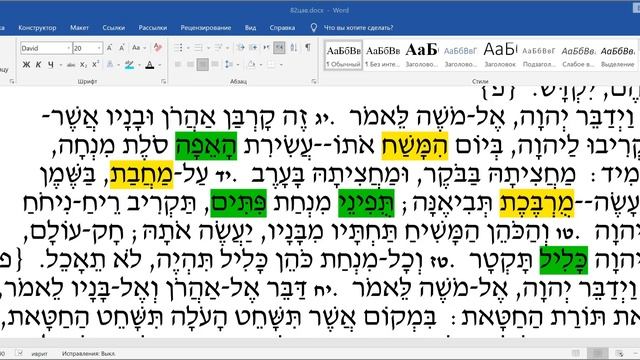Expand underline style dropdown arrow
Screen dimensions: 640x360
60,64
